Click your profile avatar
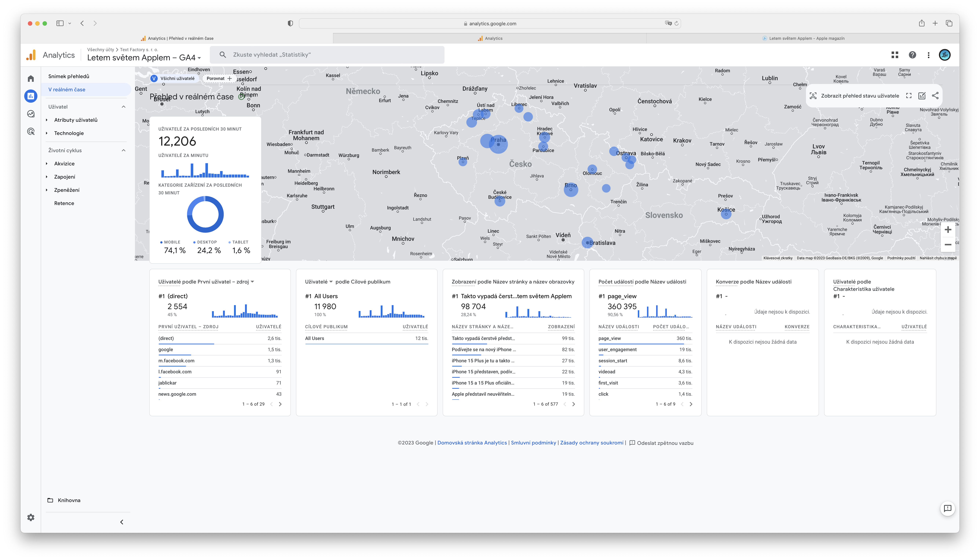 (x=945, y=55)
